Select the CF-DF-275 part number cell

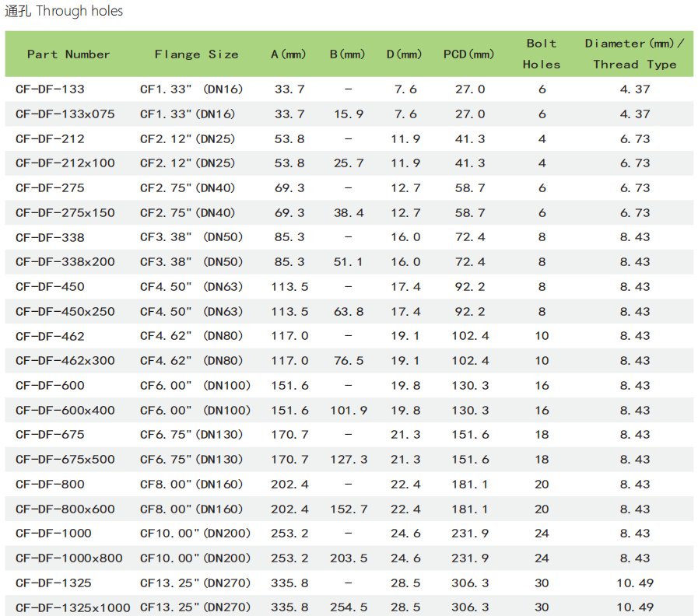[50, 188]
